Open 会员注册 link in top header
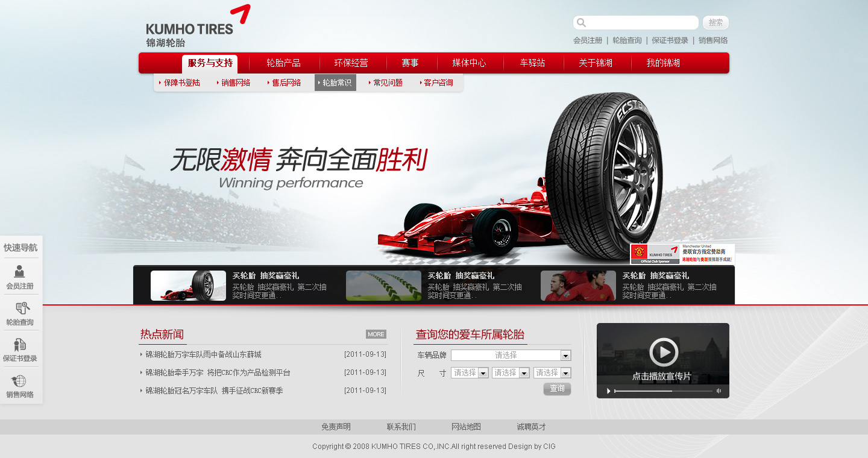The height and width of the screenshot is (458, 868). click(x=588, y=40)
